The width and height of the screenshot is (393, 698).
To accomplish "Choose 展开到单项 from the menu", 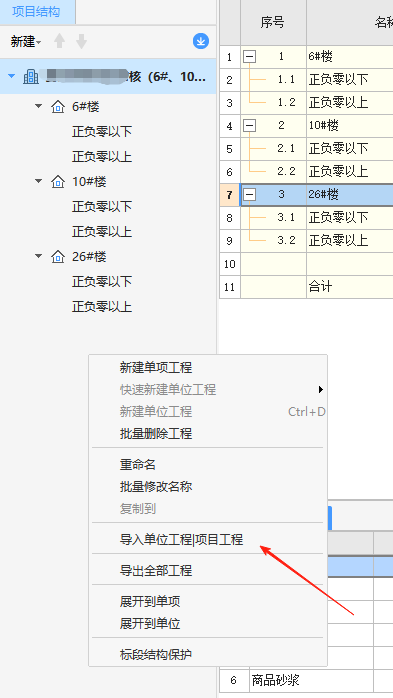I will click(x=150, y=602).
